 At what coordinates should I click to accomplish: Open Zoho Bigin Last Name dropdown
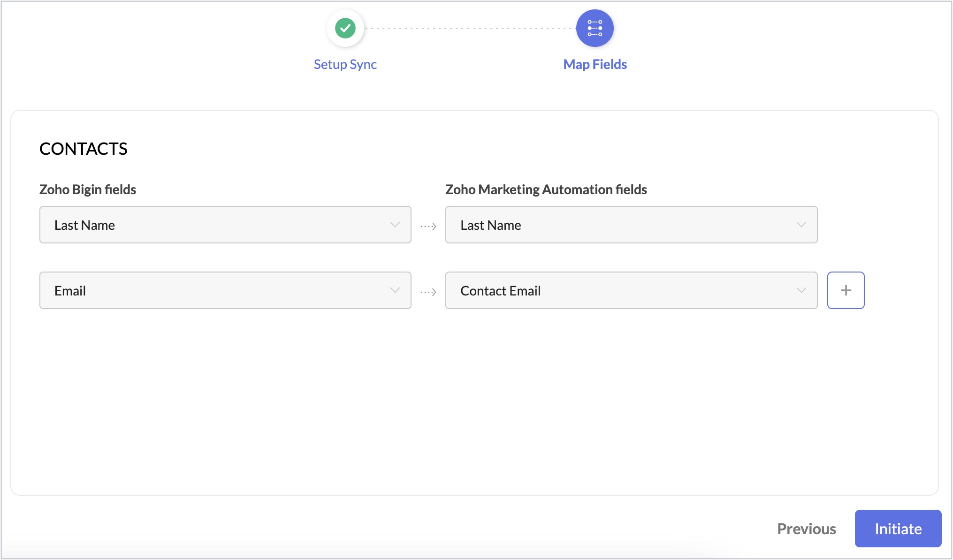(x=225, y=225)
